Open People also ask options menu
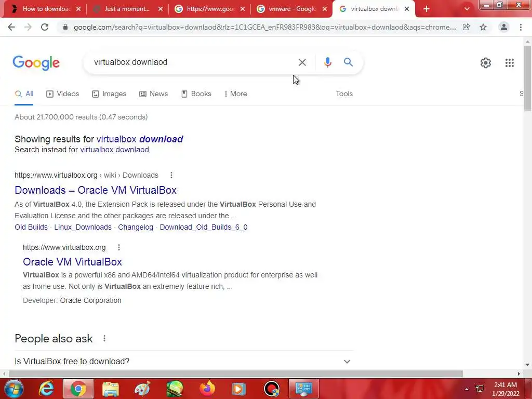 pos(104,338)
